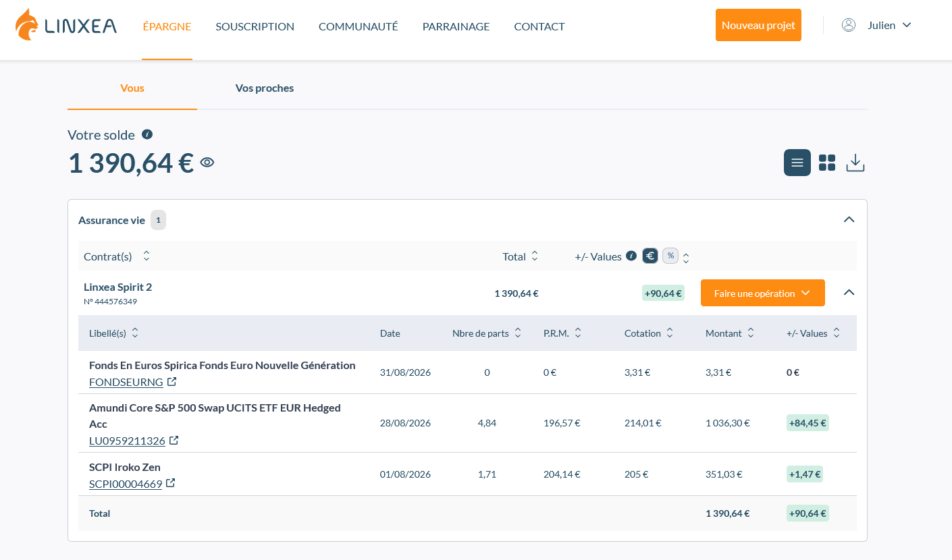Click the Date column header
The image size is (952, 560).
click(390, 333)
